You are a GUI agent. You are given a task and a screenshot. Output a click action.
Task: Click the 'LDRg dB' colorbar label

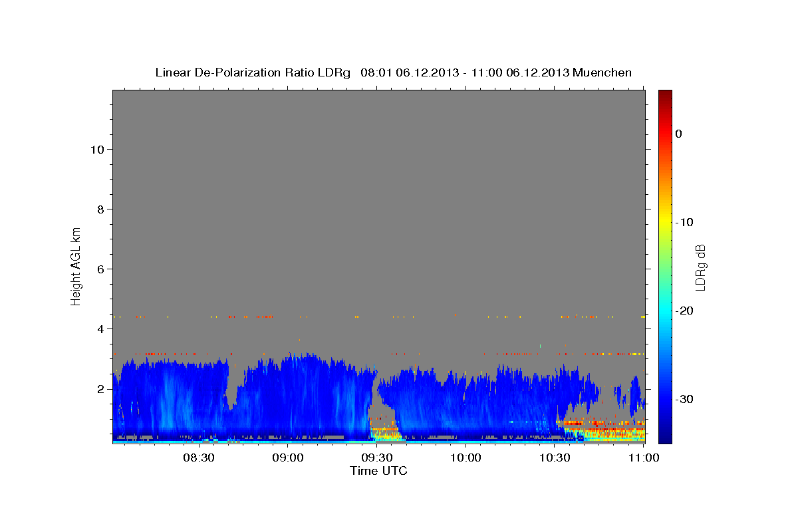[x=700, y=267]
